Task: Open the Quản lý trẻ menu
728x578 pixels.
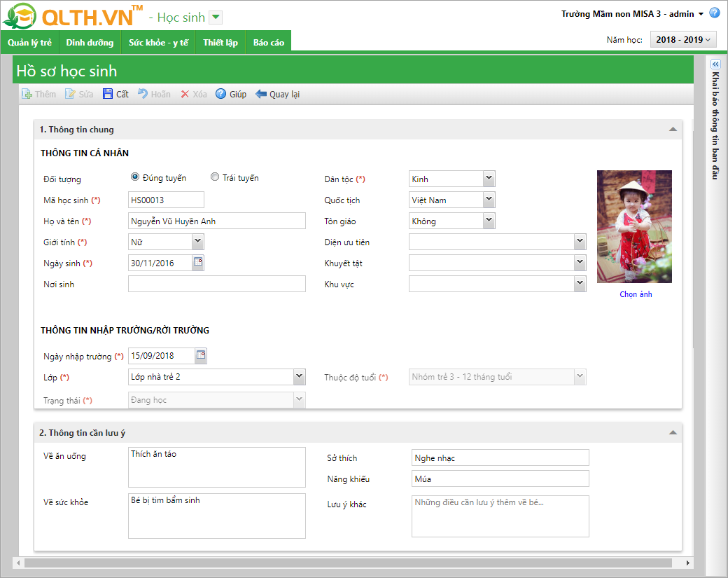Action: [29, 42]
